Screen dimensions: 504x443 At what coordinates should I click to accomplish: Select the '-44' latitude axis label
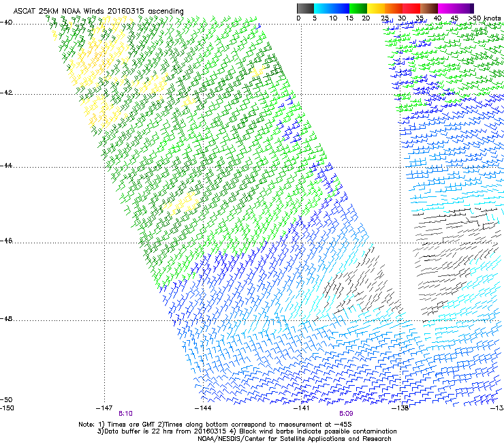tap(6, 166)
